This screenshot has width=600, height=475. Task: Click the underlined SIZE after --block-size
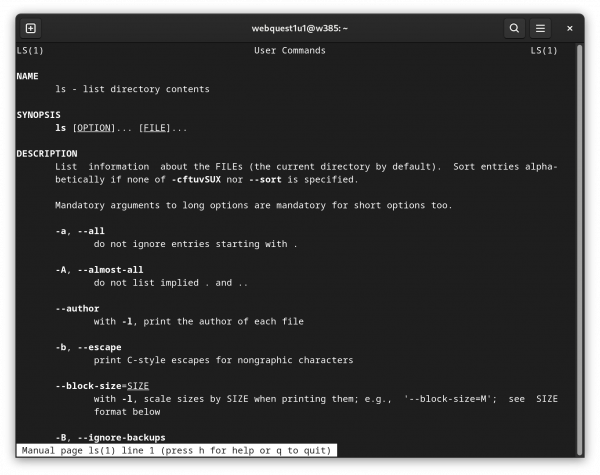click(x=138, y=386)
